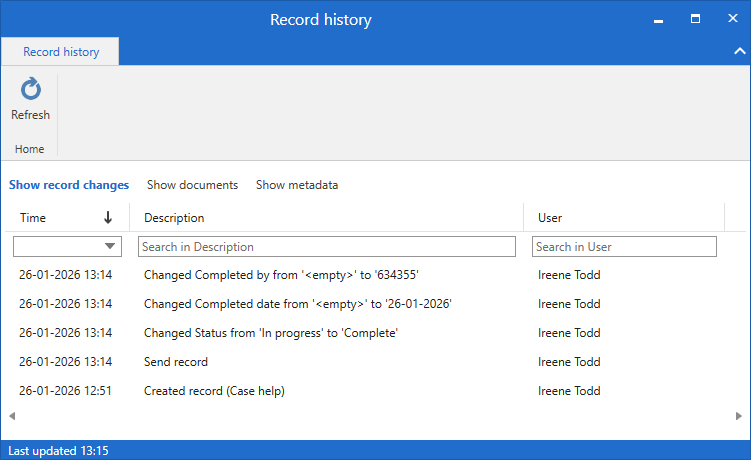Switch to Show metadata view
The height and width of the screenshot is (460, 751).
click(296, 185)
